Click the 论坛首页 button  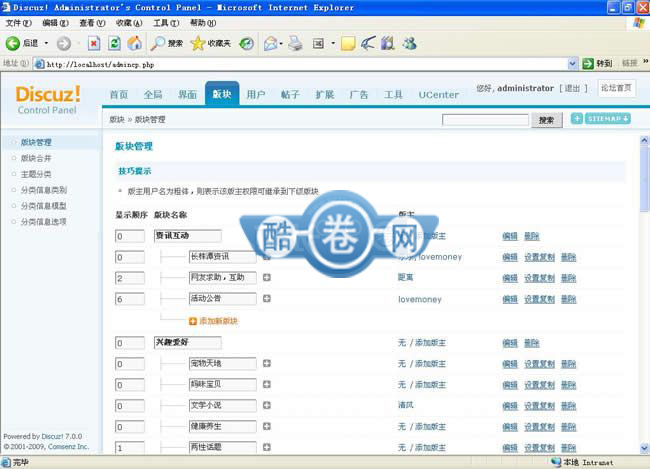click(x=616, y=88)
